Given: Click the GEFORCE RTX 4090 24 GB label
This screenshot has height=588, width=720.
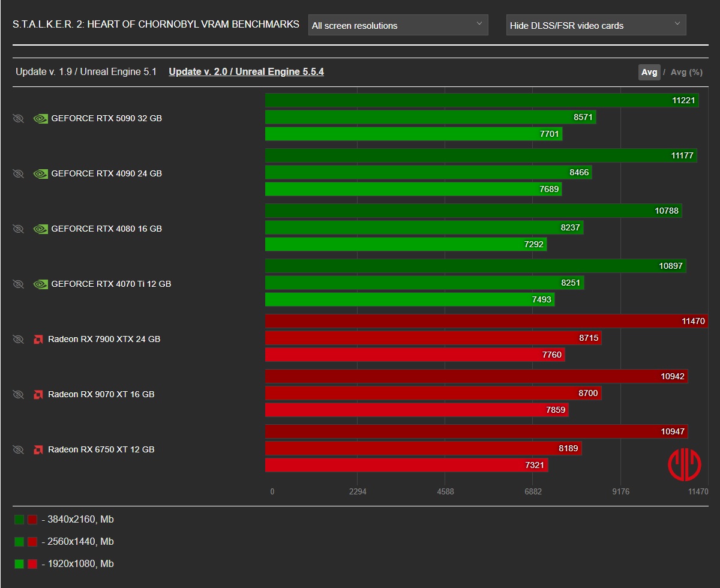Looking at the screenshot, I should (106, 173).
